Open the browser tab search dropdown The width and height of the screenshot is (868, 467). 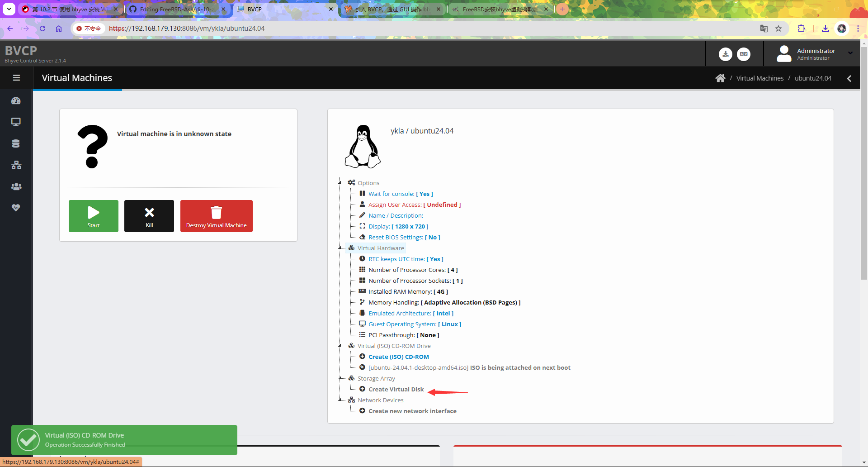(9, 9)
